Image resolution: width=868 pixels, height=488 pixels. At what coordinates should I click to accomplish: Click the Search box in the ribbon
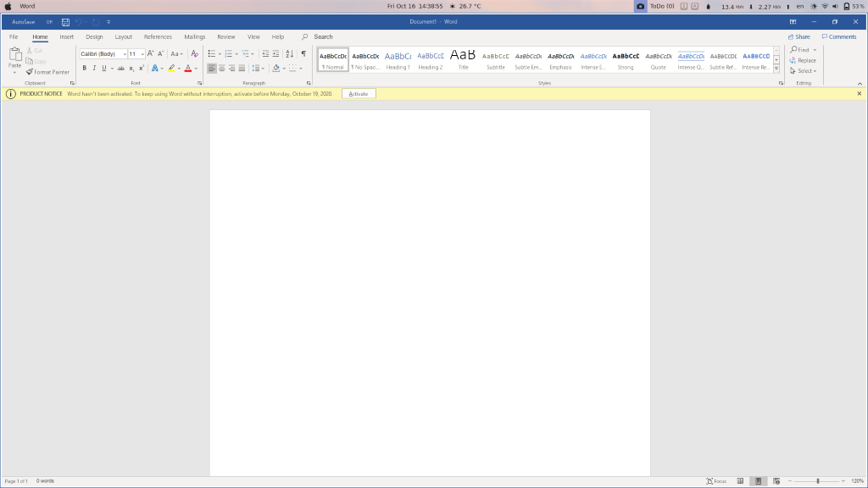click(x=323, y=37)
